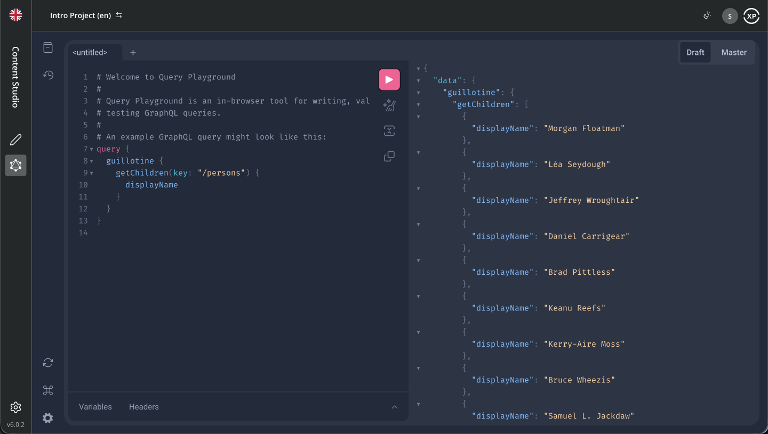Add a new query tab
Screen dimensions: 768x434
133,52
